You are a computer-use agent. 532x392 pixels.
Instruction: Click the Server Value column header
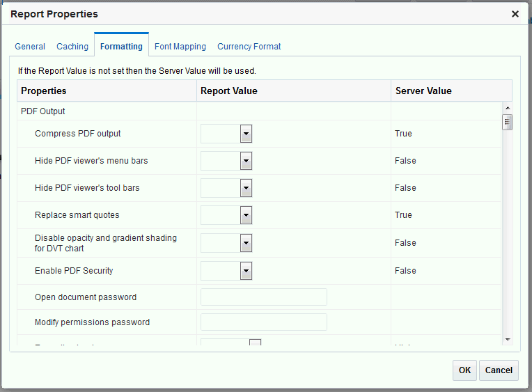(x=423, y=91)
